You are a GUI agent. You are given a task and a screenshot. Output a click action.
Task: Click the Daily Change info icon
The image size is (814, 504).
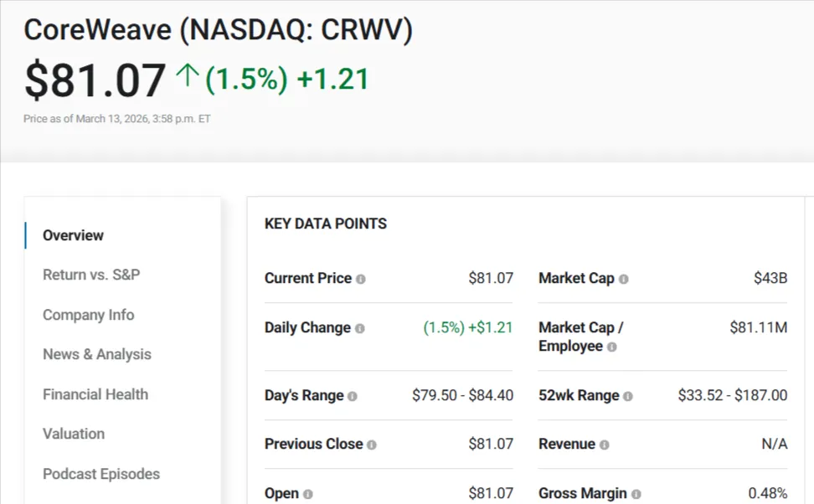pyautogui.click(x=361, y=327)
